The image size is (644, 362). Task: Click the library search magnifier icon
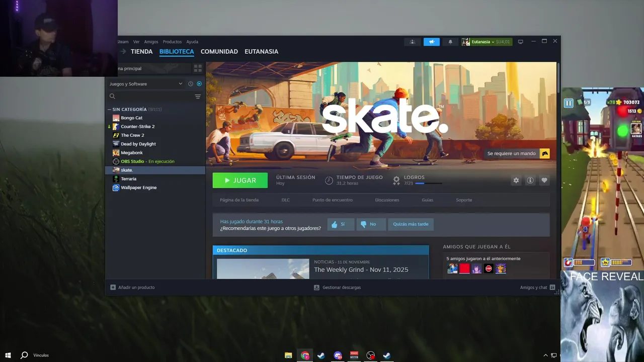pos(112,97)
